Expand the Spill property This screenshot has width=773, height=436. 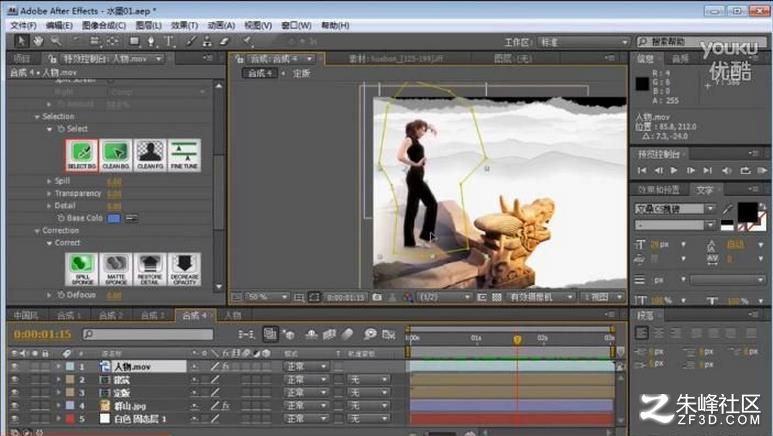point(49,181)
